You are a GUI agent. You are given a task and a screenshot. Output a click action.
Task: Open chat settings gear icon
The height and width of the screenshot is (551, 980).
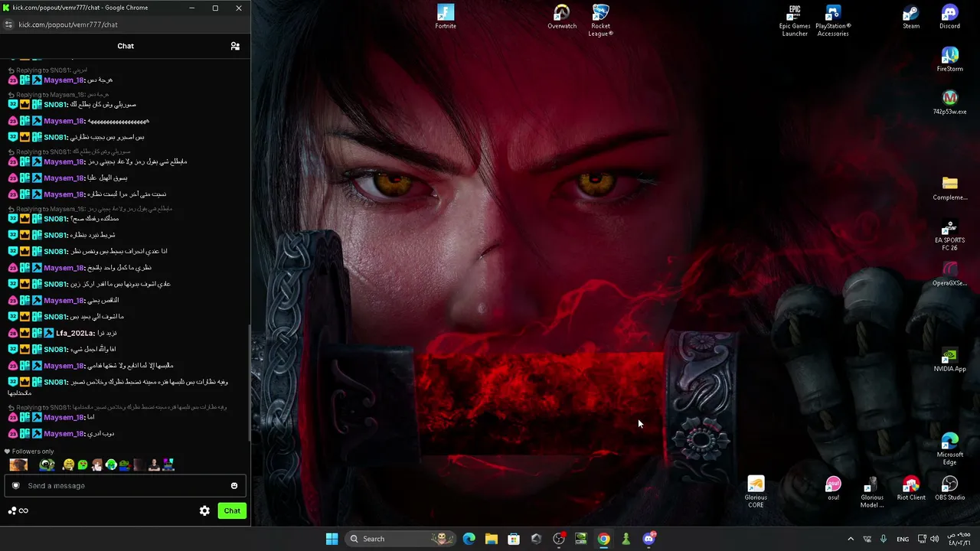204,510
